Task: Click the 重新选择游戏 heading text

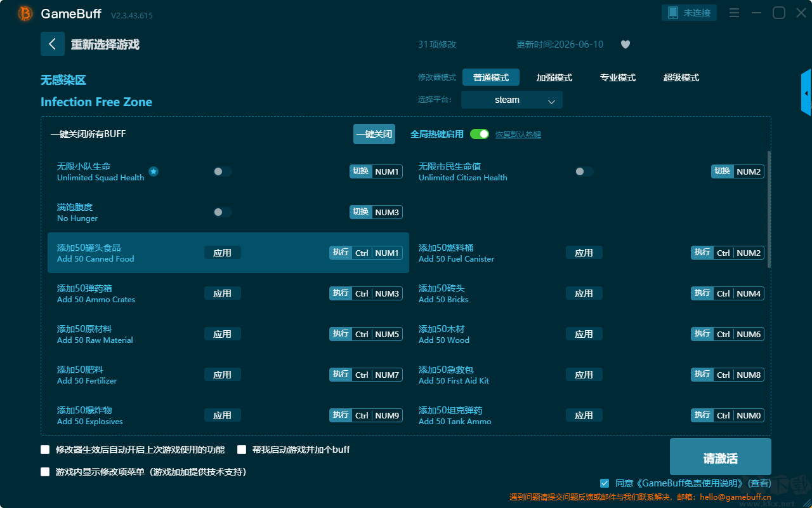Action: [105, 44]
